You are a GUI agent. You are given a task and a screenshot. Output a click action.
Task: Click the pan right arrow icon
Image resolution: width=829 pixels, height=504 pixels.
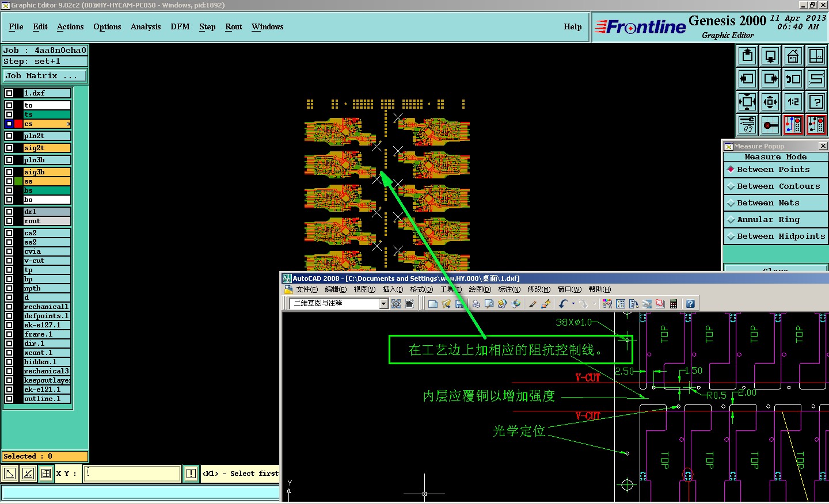point(770,79)
